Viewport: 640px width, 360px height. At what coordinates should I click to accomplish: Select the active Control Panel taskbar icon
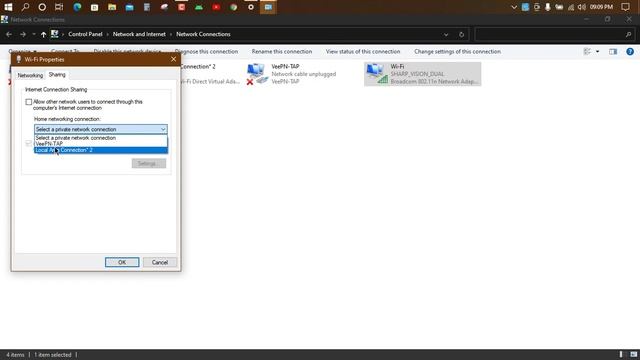pyautogui.click(x=268, y=7)
